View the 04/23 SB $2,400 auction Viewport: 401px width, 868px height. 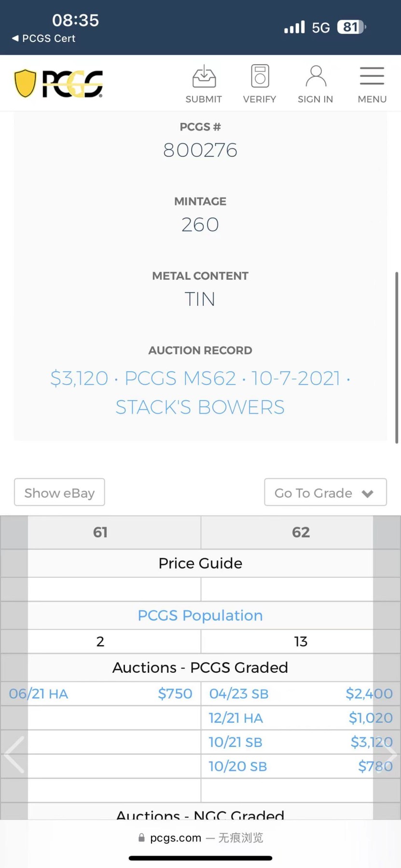tap(239, 694)
